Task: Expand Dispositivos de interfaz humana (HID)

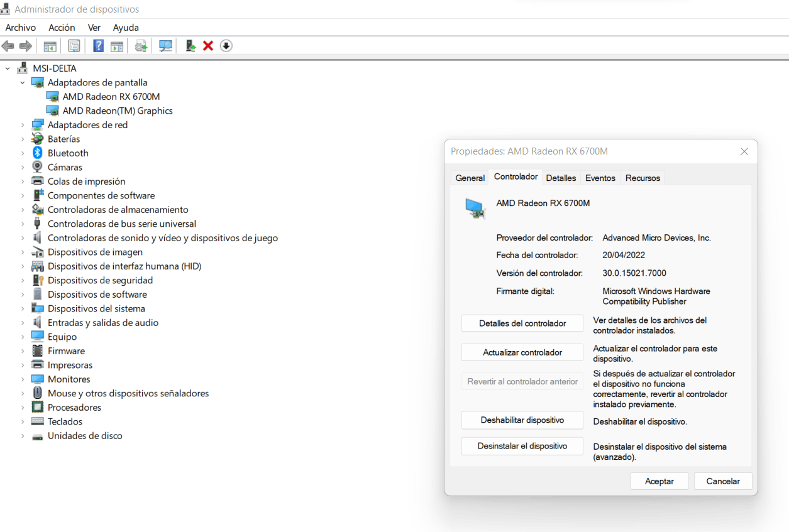Action: click(x=23, y=266)
